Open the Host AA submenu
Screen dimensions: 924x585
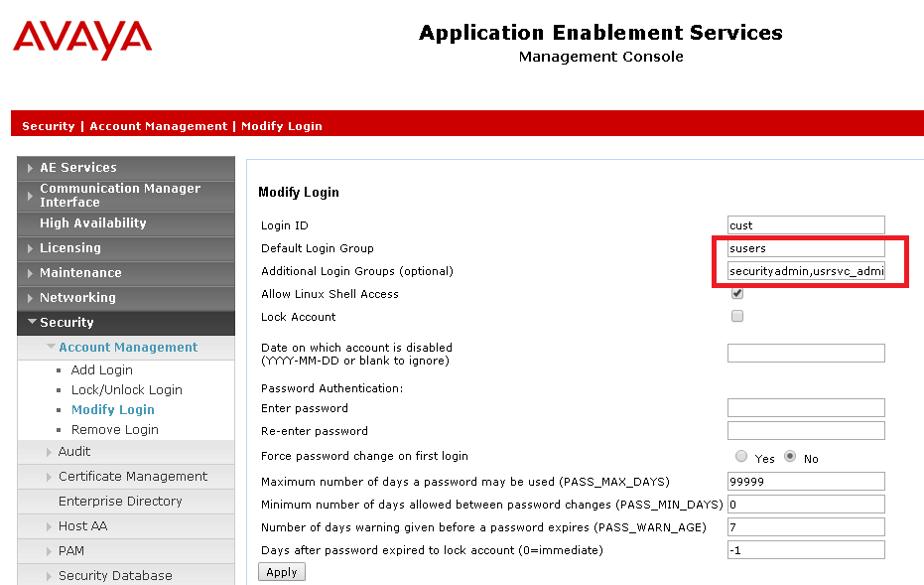[83, 525]
